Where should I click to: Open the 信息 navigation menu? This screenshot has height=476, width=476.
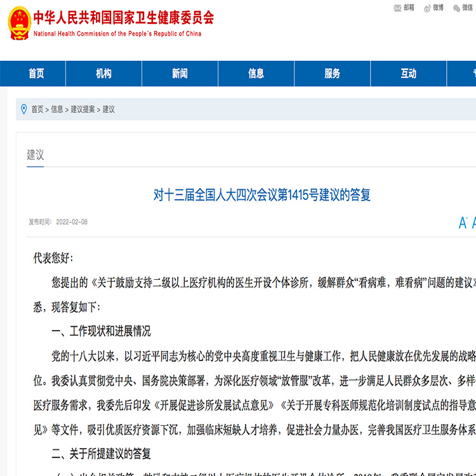pos(256,74)
